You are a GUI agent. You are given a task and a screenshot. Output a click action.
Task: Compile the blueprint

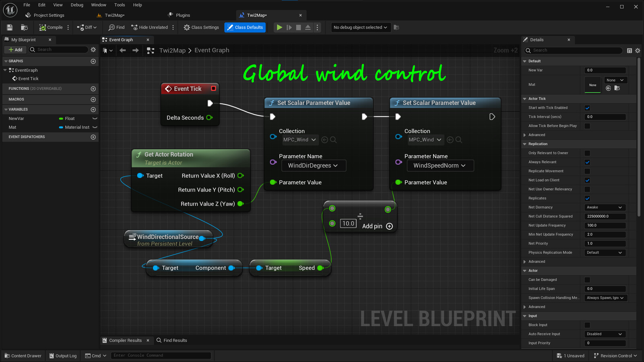coord(51,27)
